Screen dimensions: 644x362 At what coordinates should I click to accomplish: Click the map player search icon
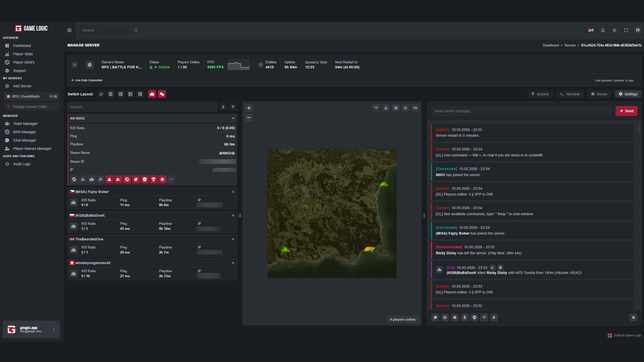(386, 108)
